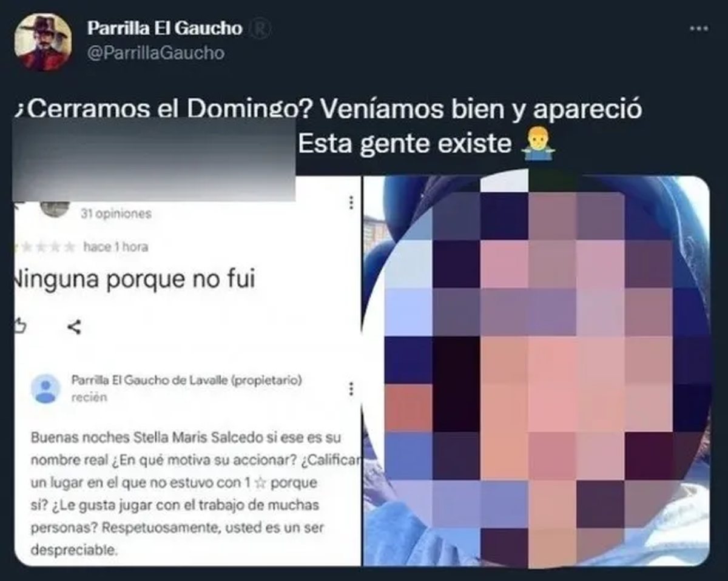This screenshot has width=728, height=581.
Task: Open the Google review screenshot image
Action: (187, 371)
